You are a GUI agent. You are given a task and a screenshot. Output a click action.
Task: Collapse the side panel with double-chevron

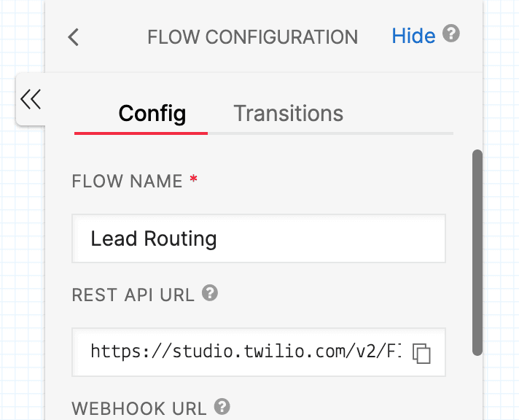tap(31, 99)
